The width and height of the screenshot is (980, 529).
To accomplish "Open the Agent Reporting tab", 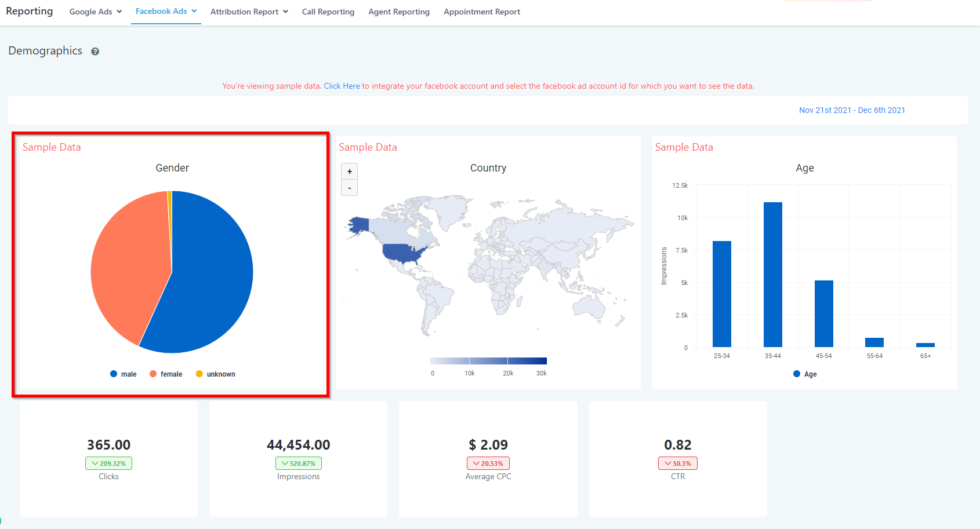I will pos(399,12).
